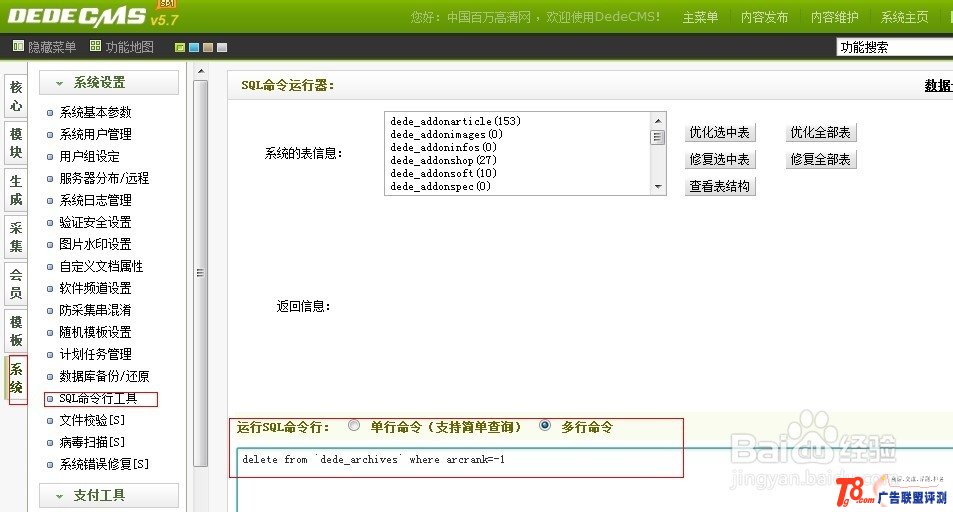Viewport: 953px width, 512px height.
Task: Click table list scroll down arrow
Action: (x=658, y=187)
